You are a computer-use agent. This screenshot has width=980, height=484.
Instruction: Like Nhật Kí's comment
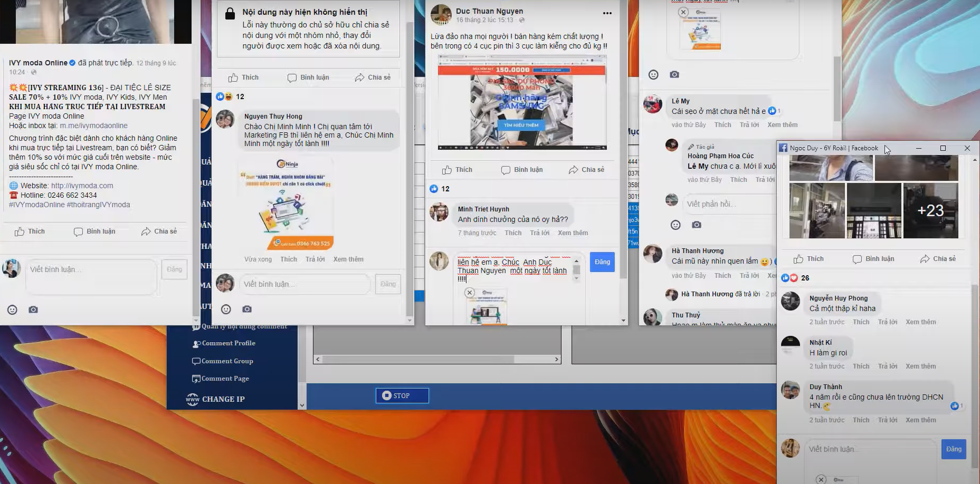coord(861,366)
